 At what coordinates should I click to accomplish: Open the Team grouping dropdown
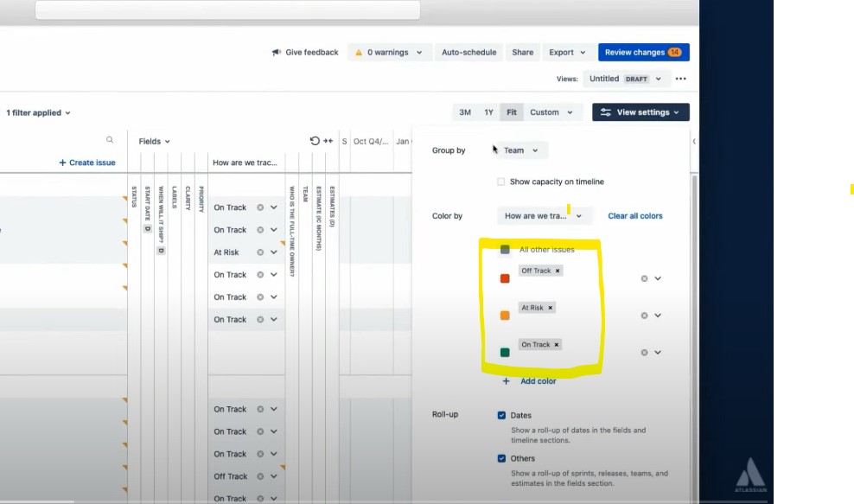point(519,150)
